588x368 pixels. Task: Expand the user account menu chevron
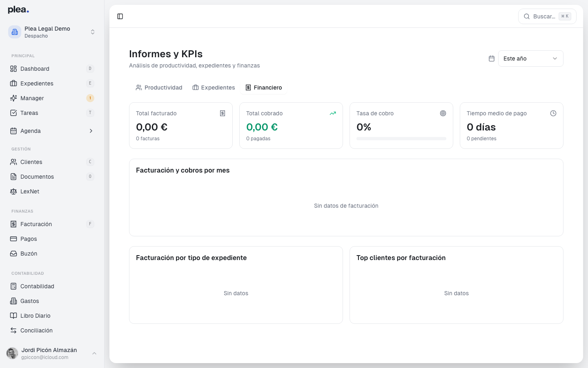94,353
